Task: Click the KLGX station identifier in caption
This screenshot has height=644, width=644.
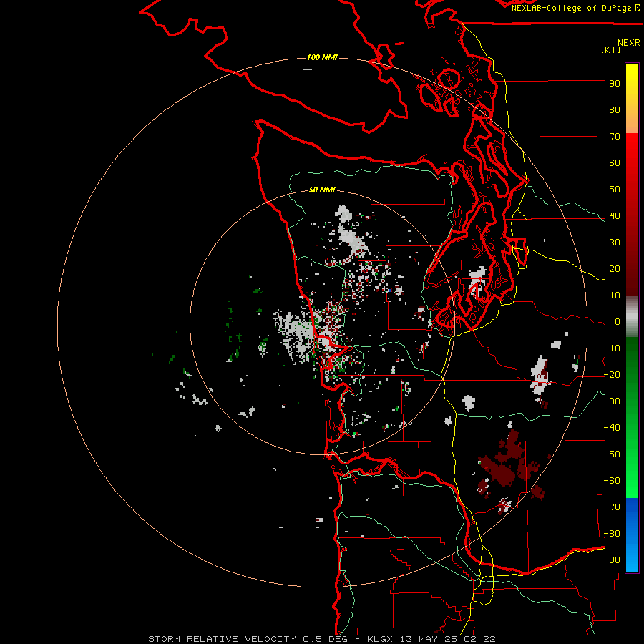Action: 380,639
